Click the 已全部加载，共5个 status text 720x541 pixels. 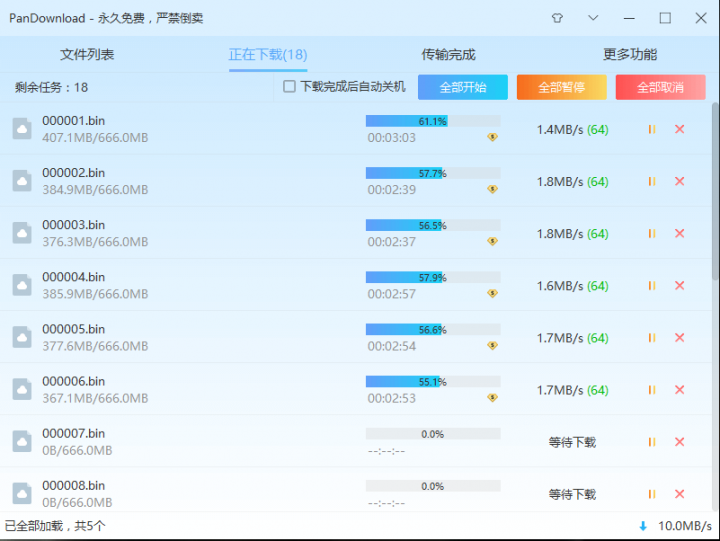tap(55, 526)
